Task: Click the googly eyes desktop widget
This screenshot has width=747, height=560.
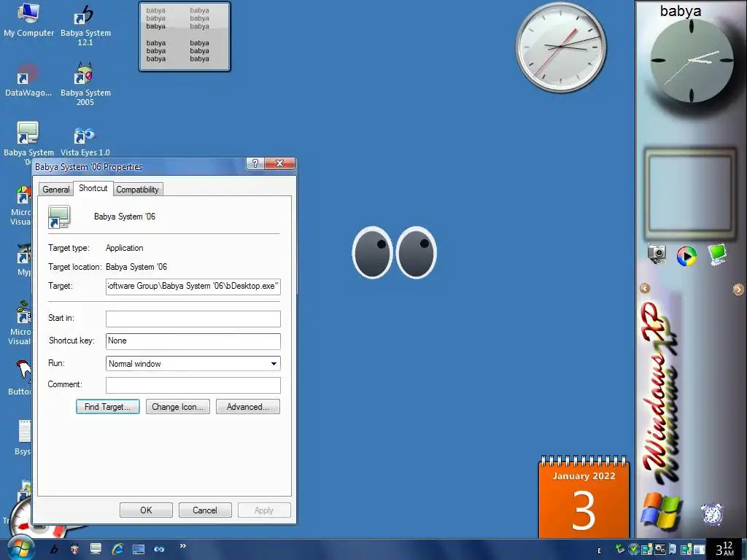Action: [x=395, y=252]
